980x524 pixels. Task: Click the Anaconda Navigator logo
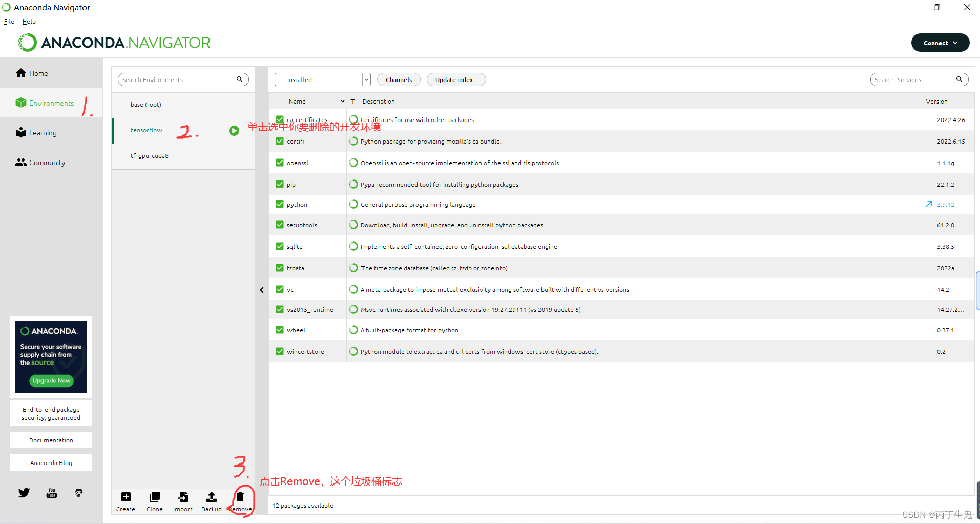(114, 43)
